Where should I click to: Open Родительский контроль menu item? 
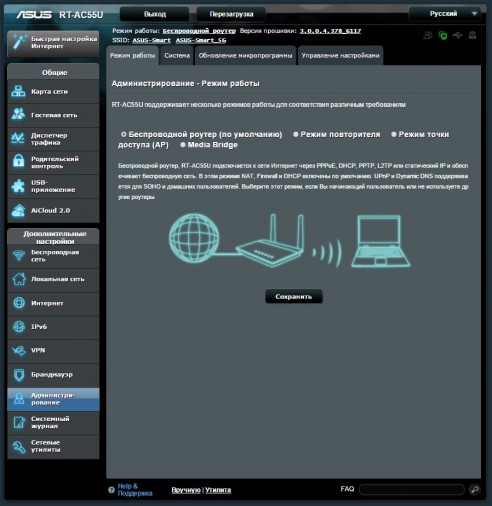pyautogui.click(x=53, y=162)
